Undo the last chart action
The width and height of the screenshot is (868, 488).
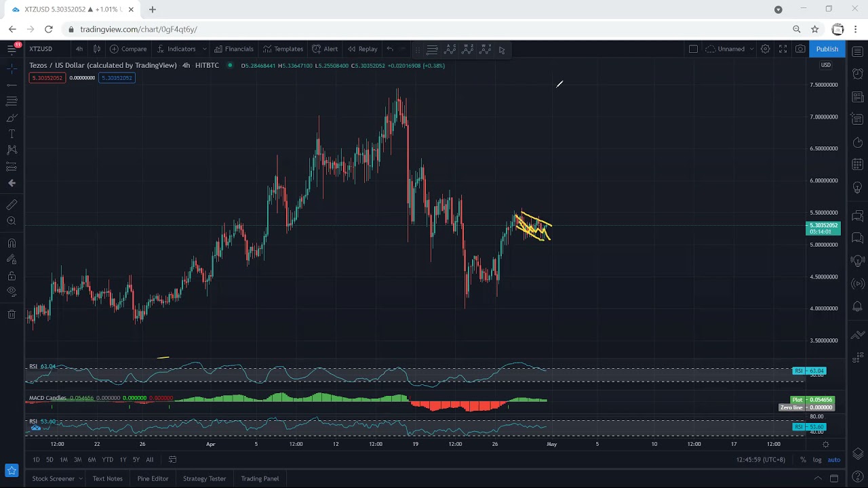[390, 49]
